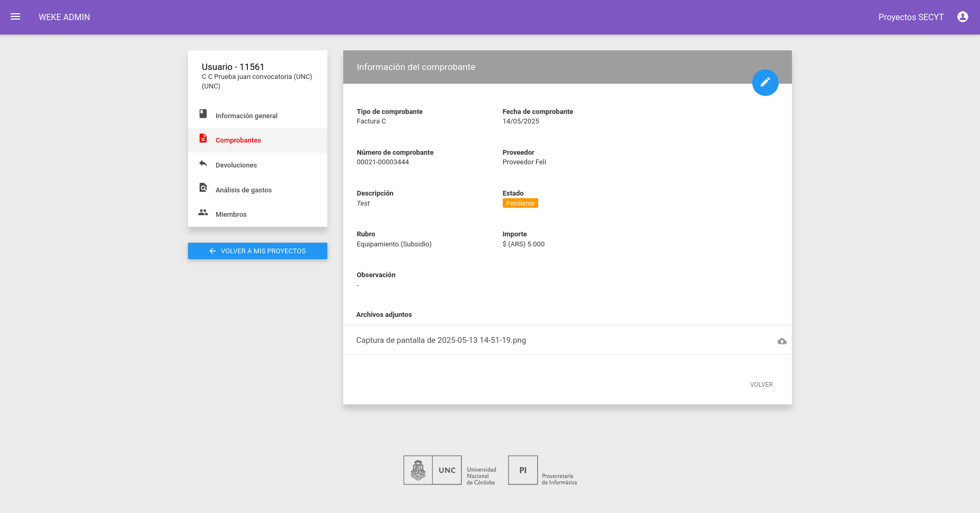Click the WEKE ADMIN title
Image resolution: width=980 pixels, height=513 pixels.
[64, 17]
